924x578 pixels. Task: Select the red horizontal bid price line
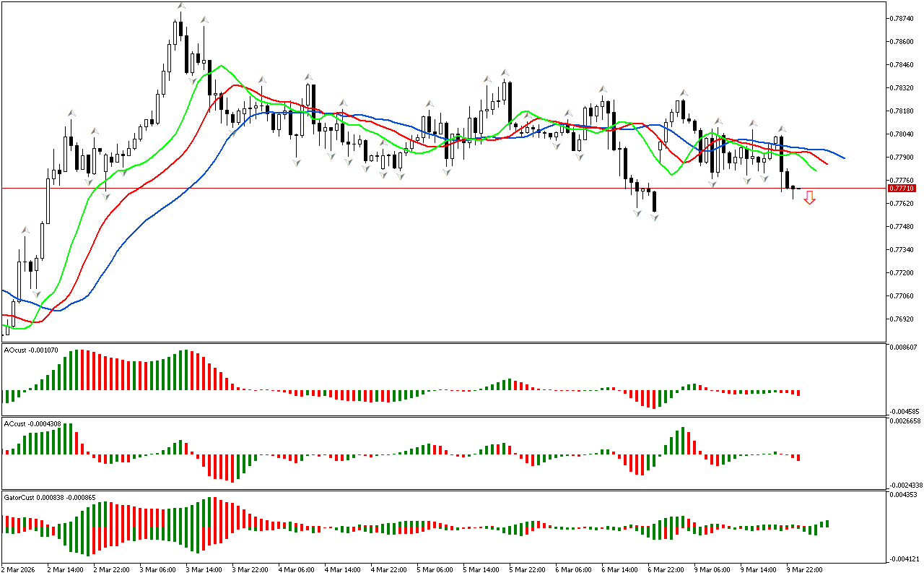pyautogui.click(x=433, y=188)
